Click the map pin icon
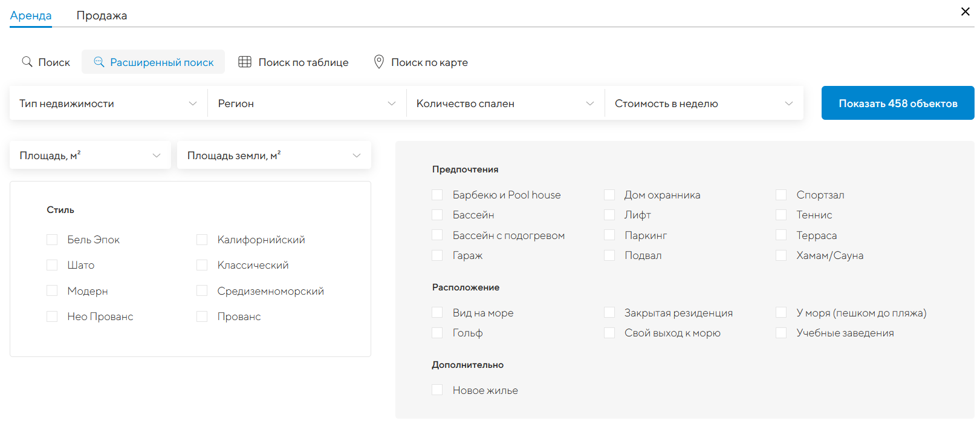The image size is (980, 429). [x=379, y=62]
